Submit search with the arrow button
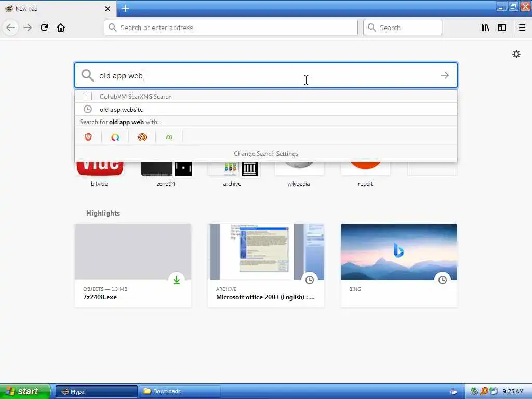 pos(445,75)
